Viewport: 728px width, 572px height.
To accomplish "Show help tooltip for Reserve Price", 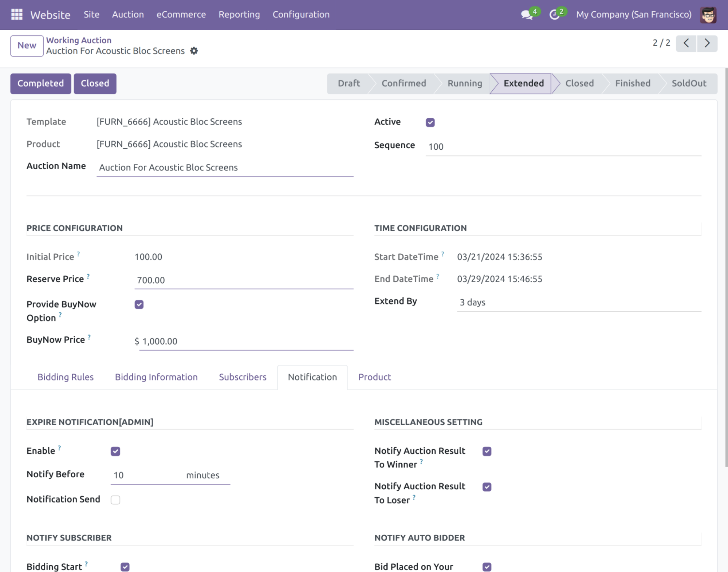I will pyautogui.click(x=88, y=276).
